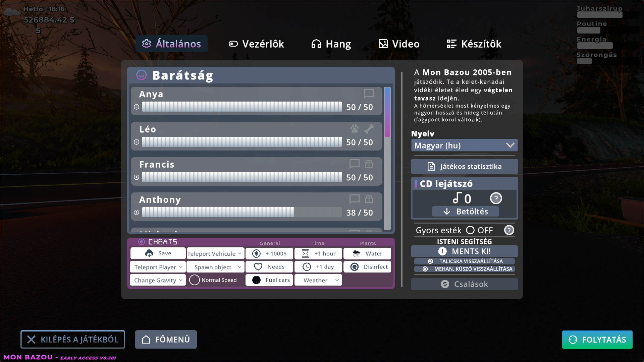This screenshot has width=644, height=362.
Task: Click the MENTS KI! rescue button
Action: coord(464,251)
